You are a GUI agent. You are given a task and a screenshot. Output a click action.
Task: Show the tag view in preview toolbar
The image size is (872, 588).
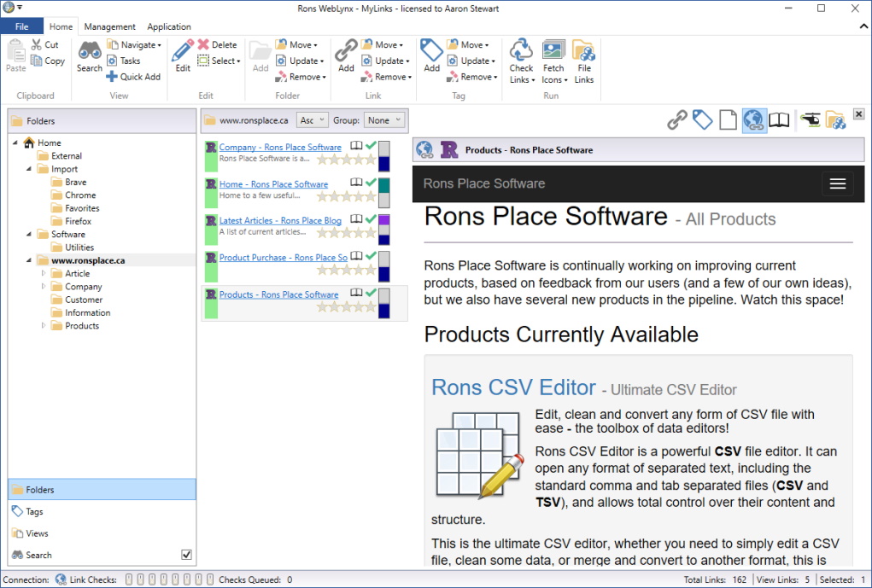click(702, 119)
